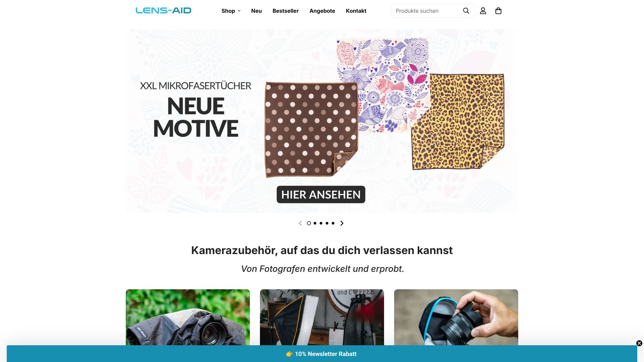
Task: Select the first carousel dot indicator
Action: (x=309, y=223)
